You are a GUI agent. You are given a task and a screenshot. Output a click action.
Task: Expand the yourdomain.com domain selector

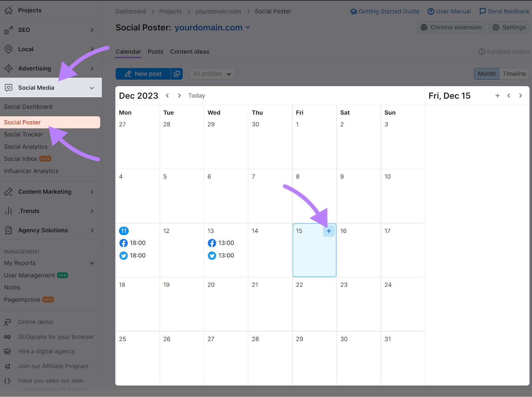tap(247, 28)
